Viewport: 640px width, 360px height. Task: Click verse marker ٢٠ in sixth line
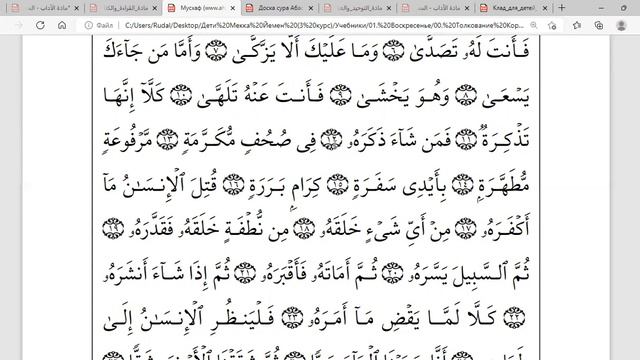tap(393, 273)
